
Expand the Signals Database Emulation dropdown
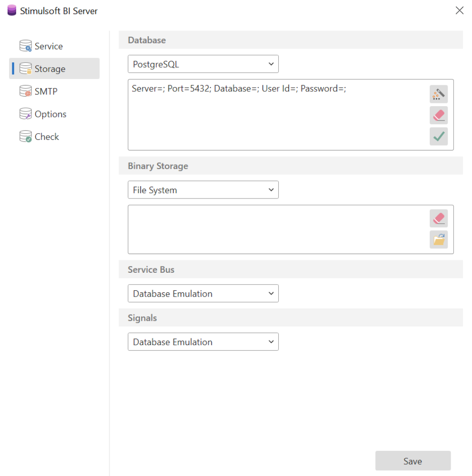pos(203,342)
